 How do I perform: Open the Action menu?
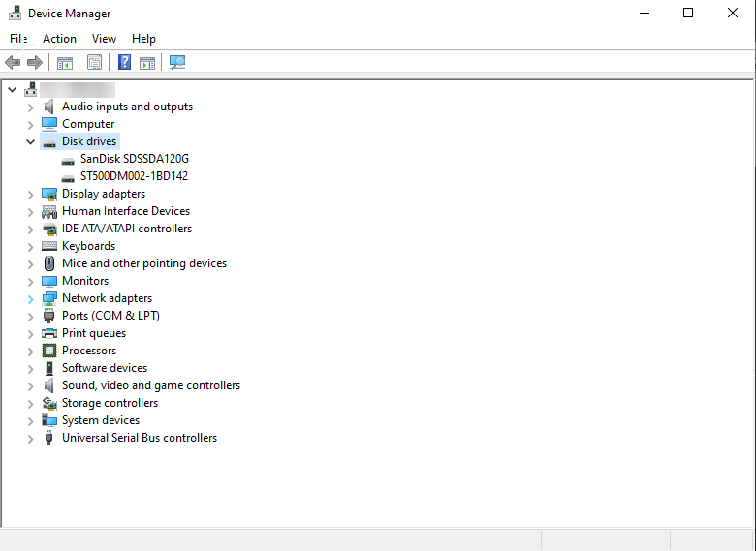click(59, 39)
